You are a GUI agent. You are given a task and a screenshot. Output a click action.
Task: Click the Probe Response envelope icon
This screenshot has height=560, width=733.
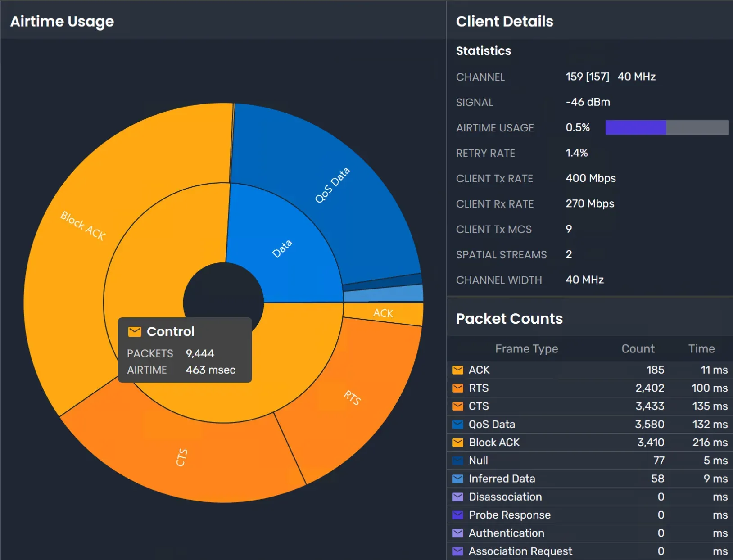pyautogui.click(x=458, y=515)
